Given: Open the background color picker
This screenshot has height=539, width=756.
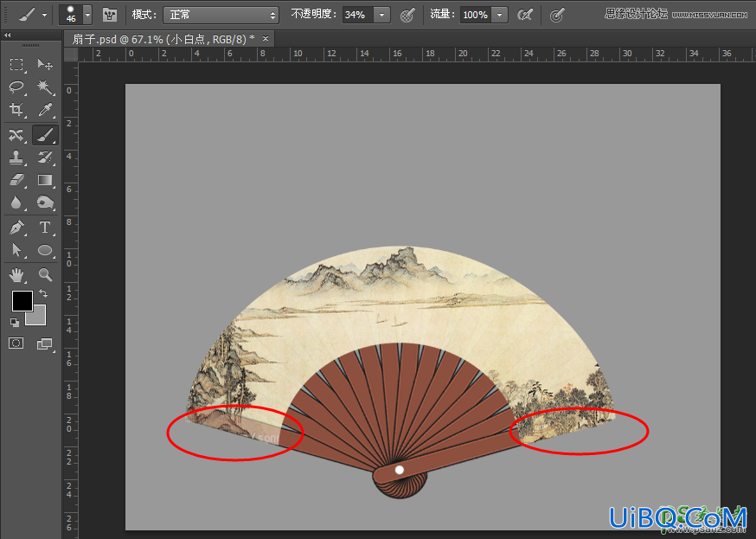Looking at the screenshot, I should point(40,318).
